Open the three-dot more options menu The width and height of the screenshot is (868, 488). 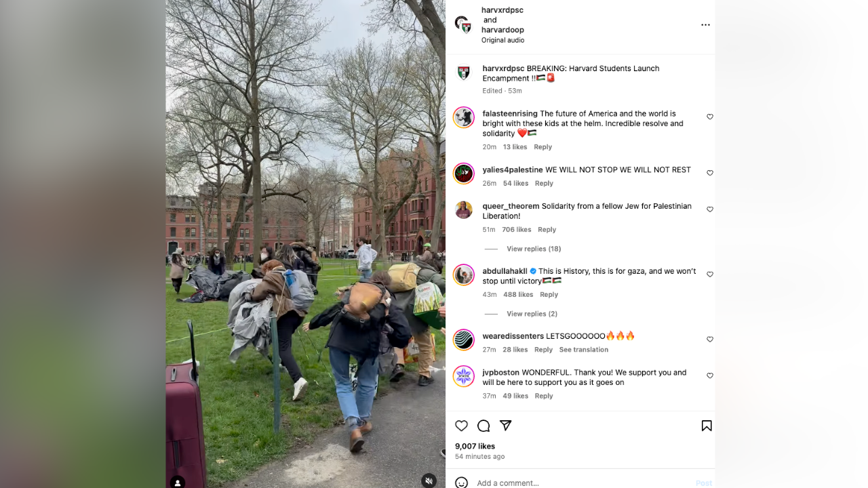[705, 25]
